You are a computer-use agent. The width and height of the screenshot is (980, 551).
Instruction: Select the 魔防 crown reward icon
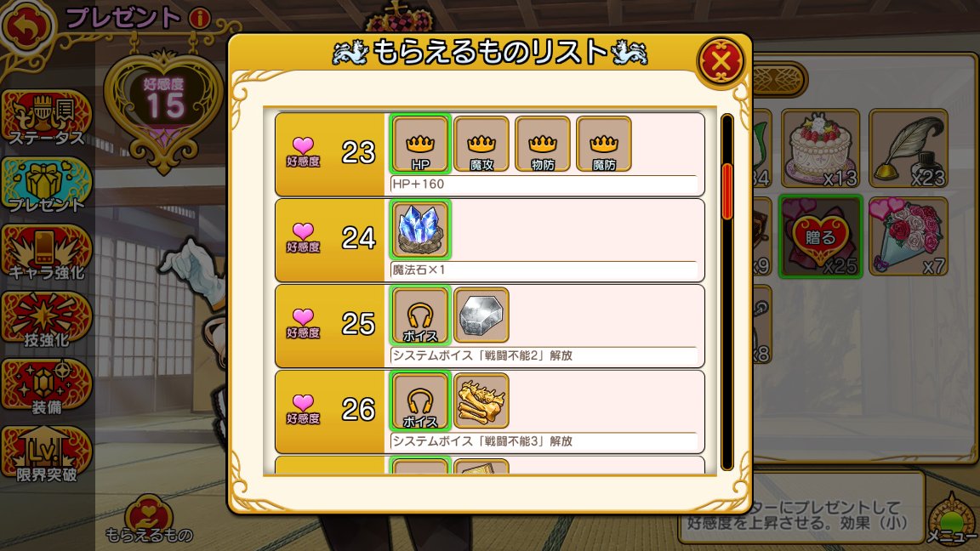point(604,145)
